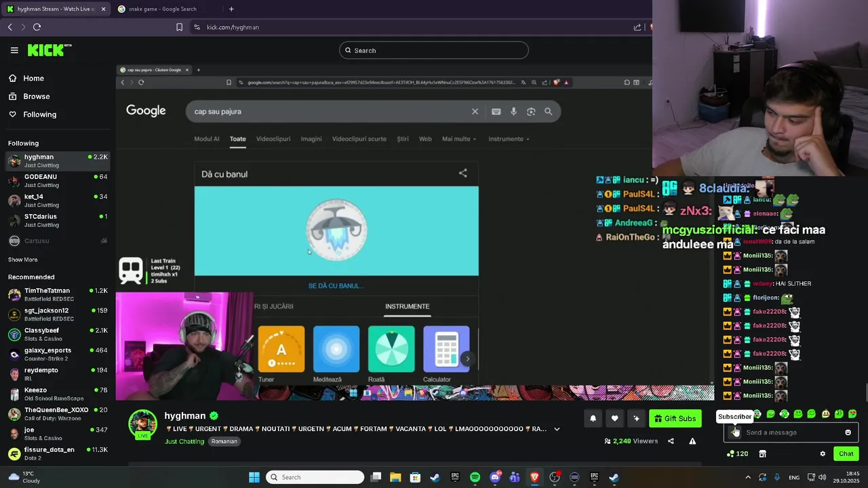Open ket_14 channel in Following list
The width and height of the screenshot is (868, 488).
coord(58,201)
